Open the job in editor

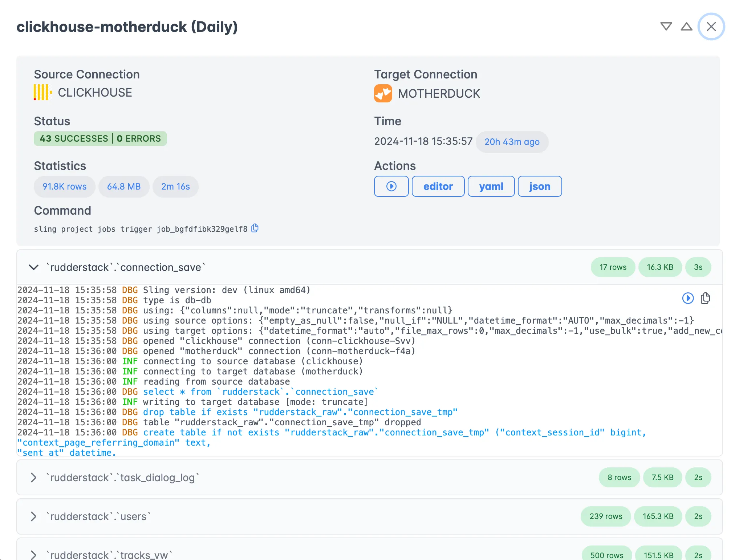coord(438,186)
